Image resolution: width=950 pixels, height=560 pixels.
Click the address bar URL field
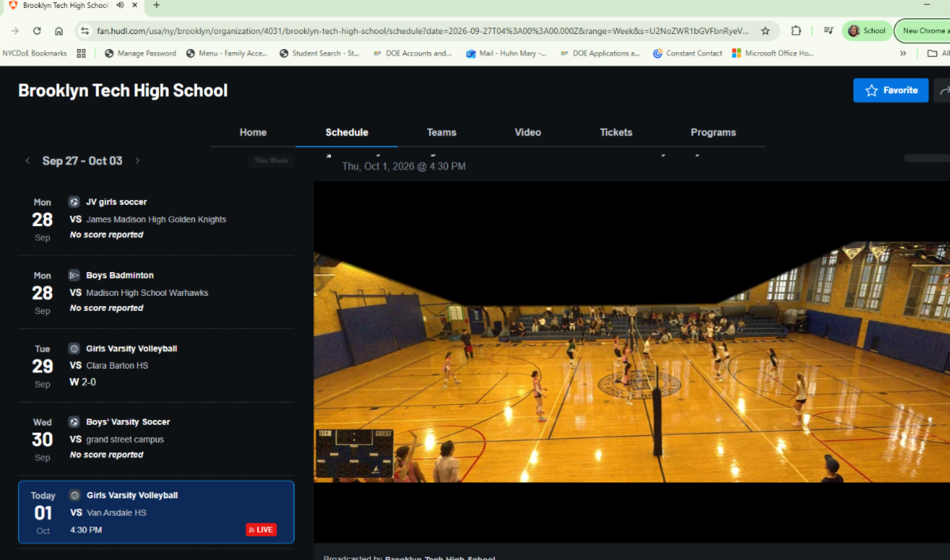[x=423, y=31]
